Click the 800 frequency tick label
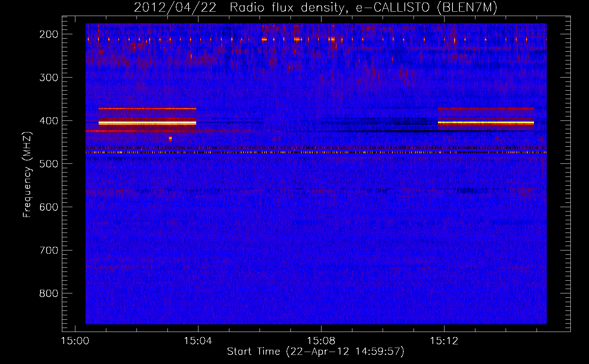The image size is (589, 364). coord(49,293)
